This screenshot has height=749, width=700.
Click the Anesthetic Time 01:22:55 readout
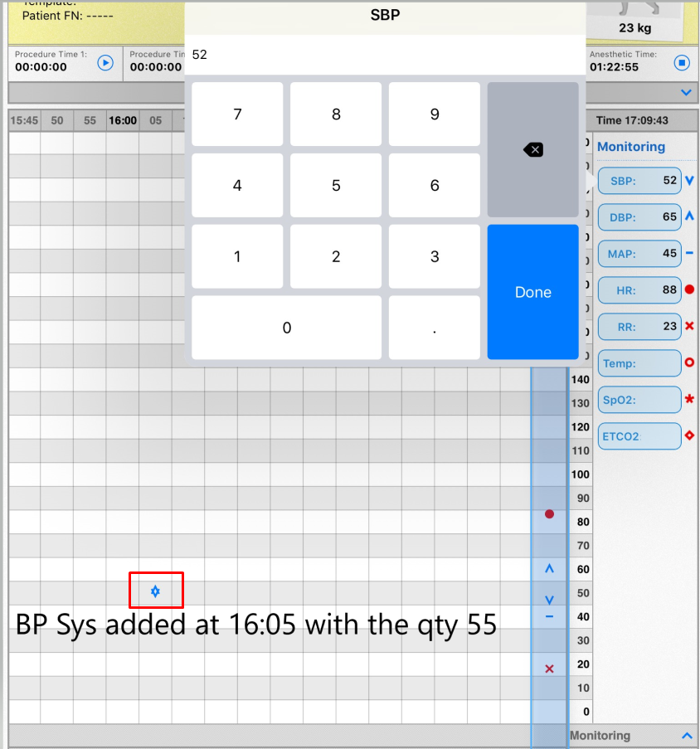click(614, 67)
